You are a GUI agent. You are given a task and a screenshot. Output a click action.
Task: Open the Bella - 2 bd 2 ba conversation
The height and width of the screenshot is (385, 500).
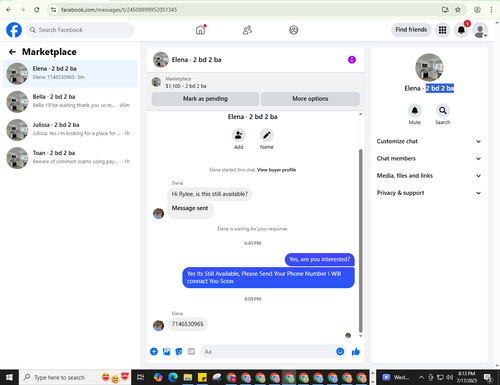tap(70, 102)
